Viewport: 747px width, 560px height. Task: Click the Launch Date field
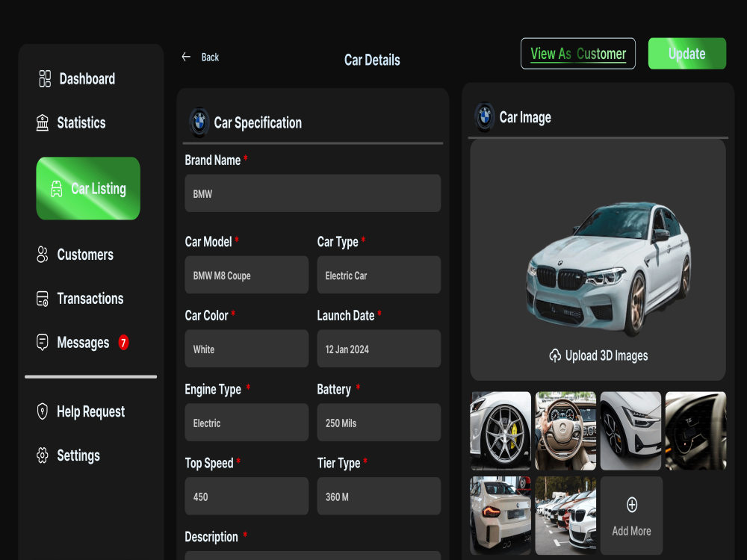coord(379,349)
